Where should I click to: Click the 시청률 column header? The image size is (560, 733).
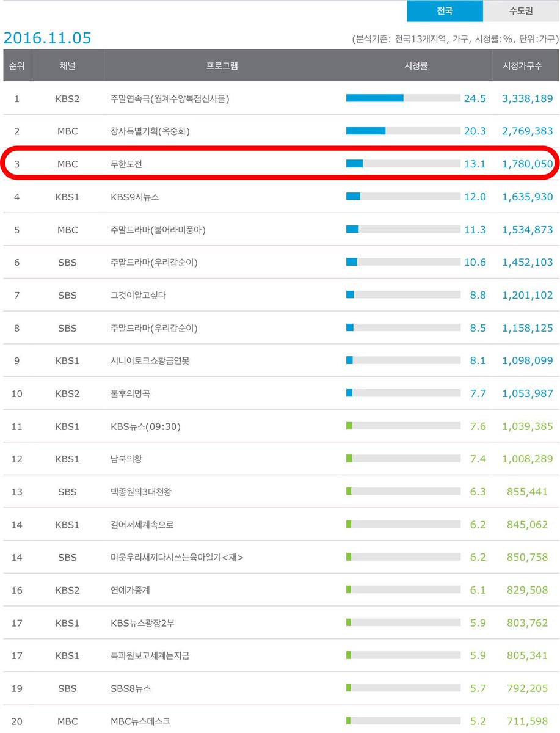416,66
